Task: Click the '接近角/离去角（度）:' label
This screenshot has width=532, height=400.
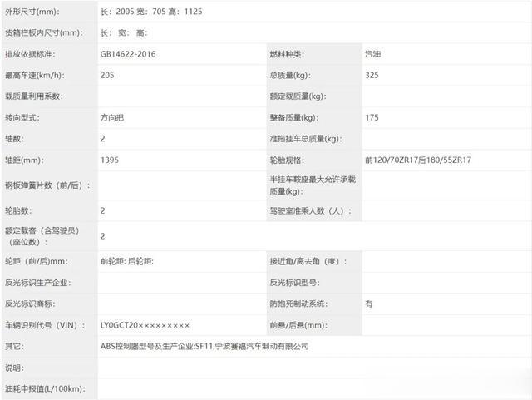Action: point(308,261)
